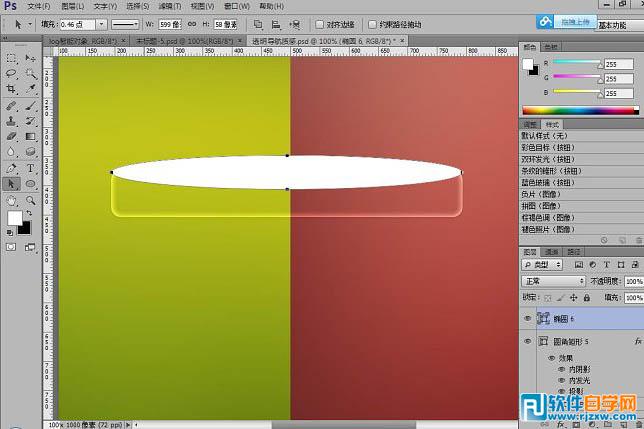Select the Ellipse shape tool
This screenshot has width=644, height=429.
(x=30, y=184)
